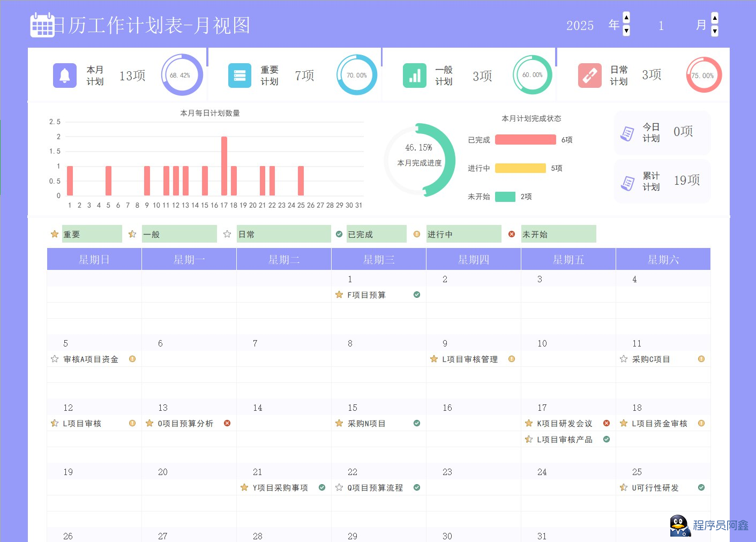Click the legend outline star next to 日常
Image resolution: width=756 pixels, height=542 pixels.
227,234
